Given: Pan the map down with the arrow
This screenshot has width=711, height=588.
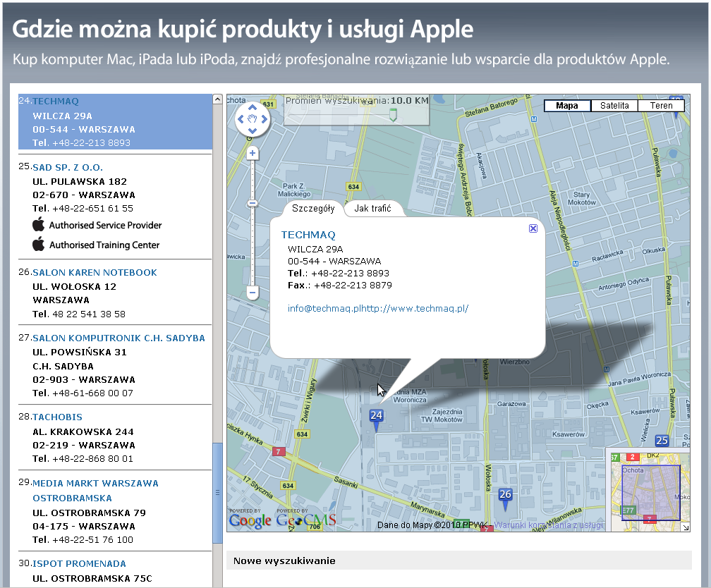Looking at the screenshot, I should click(x=253, y=131).
